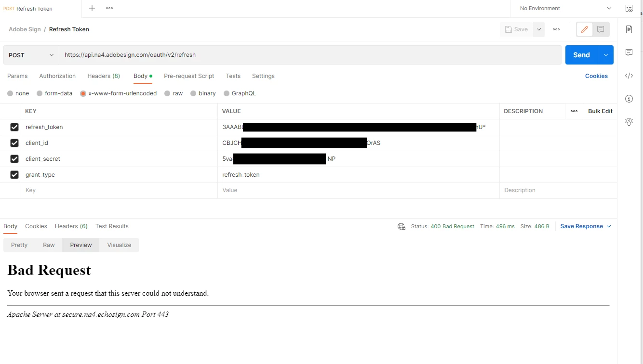Open the documentation icon in right sidebar
The height and width of the screenshot is (364, 643).
[629, 29]
